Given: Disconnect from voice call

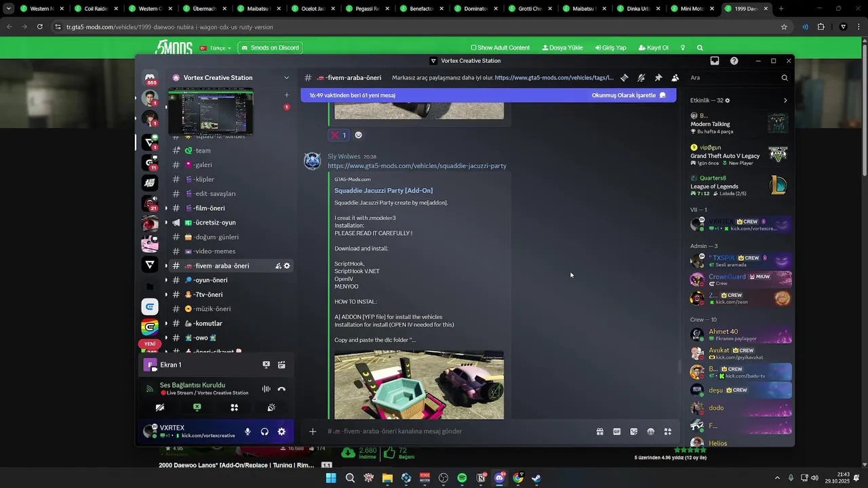Looking at the screenshot, I should pos(281,389).
